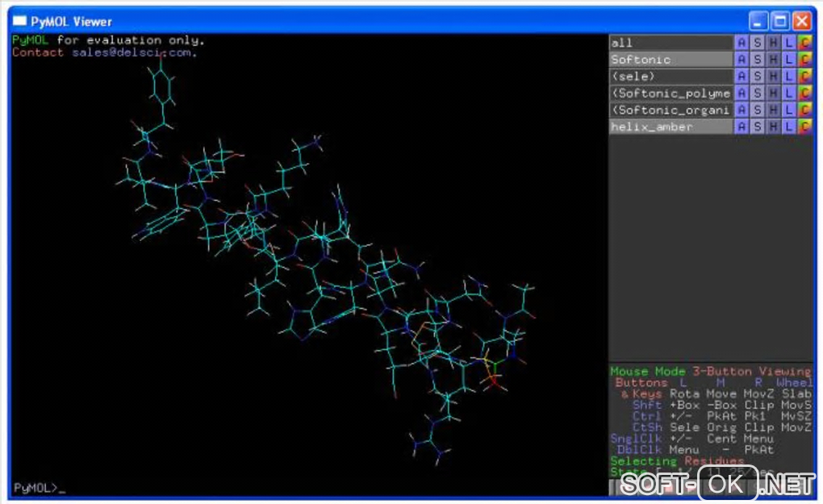This screenshot has width=823, height=504.
Task: Open Color menu for helix_amber object
Action: [804, 127]
